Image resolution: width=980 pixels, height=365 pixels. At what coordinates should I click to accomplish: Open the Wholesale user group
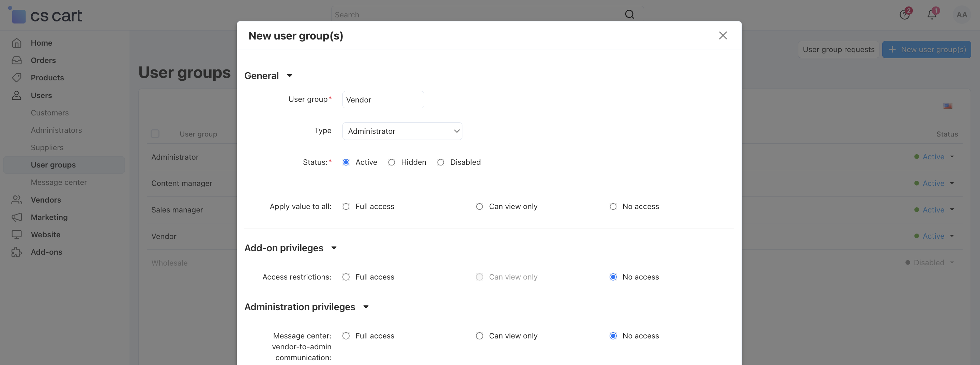169,263
